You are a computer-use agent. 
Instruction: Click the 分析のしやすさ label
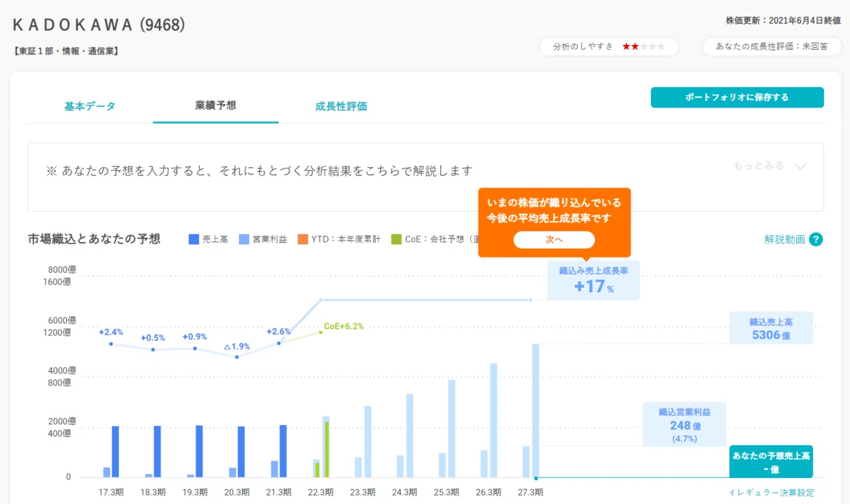pos(583,46)
